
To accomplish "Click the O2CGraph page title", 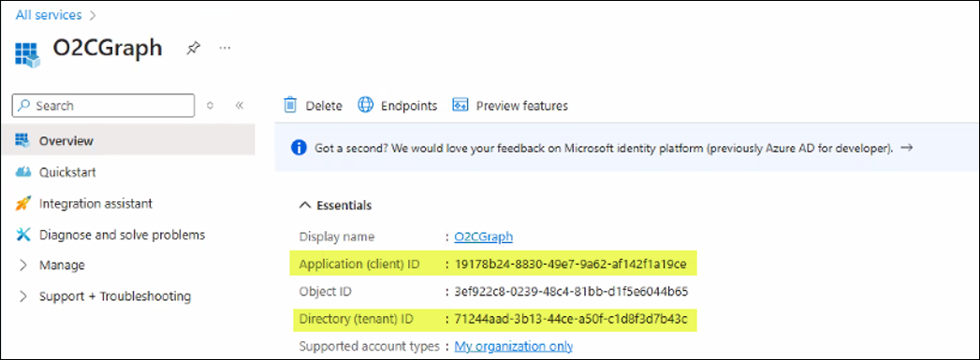I will click(x=107, y=48).
